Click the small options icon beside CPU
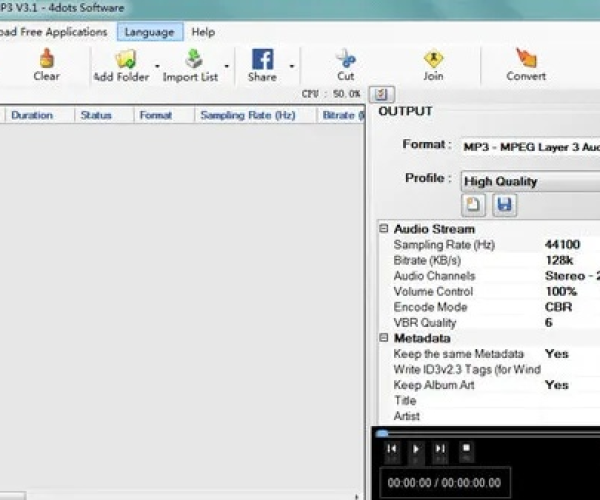Screen dimensions: 600x500 click(x=381, y=94)
